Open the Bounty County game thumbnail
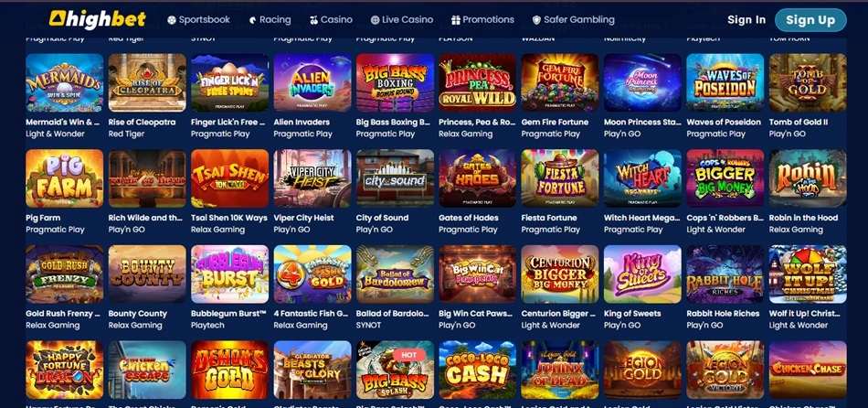868x408 pixels. click(x=147, y=274)
